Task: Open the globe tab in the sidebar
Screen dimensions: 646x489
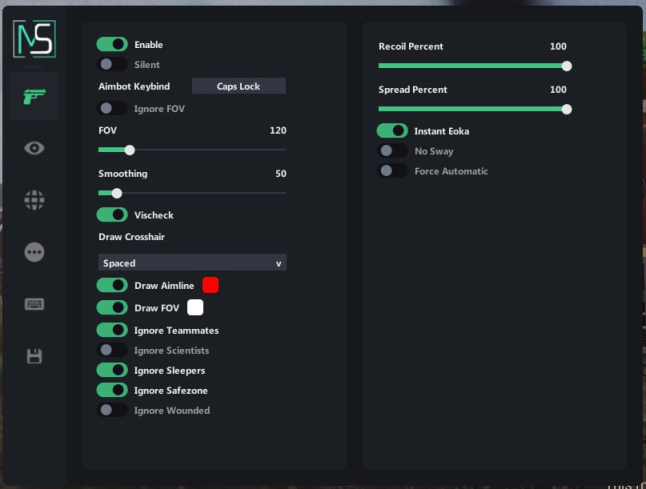Action: pyautogui.click(x=34, y=200)
